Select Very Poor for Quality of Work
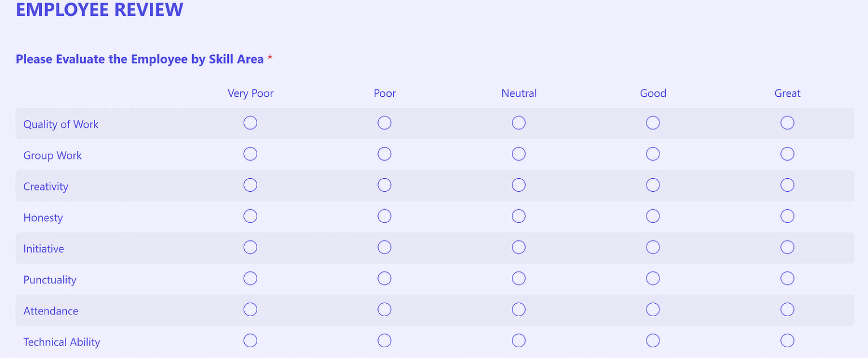 click(250, 123)
